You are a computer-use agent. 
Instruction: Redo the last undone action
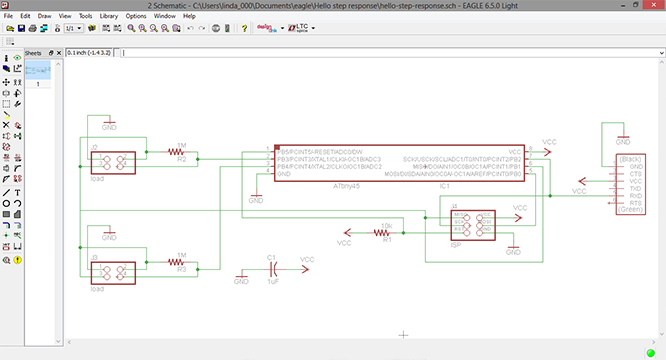tap(202, 28)
